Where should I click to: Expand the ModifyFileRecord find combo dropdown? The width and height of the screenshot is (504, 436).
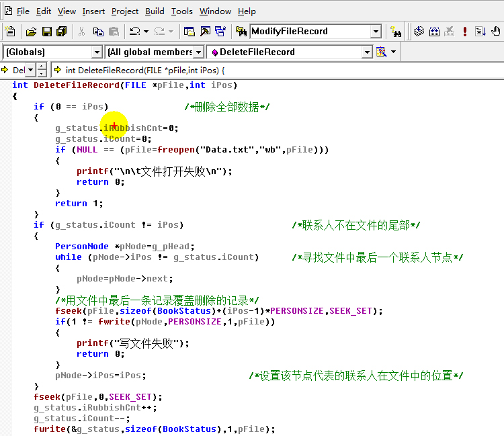376,32
